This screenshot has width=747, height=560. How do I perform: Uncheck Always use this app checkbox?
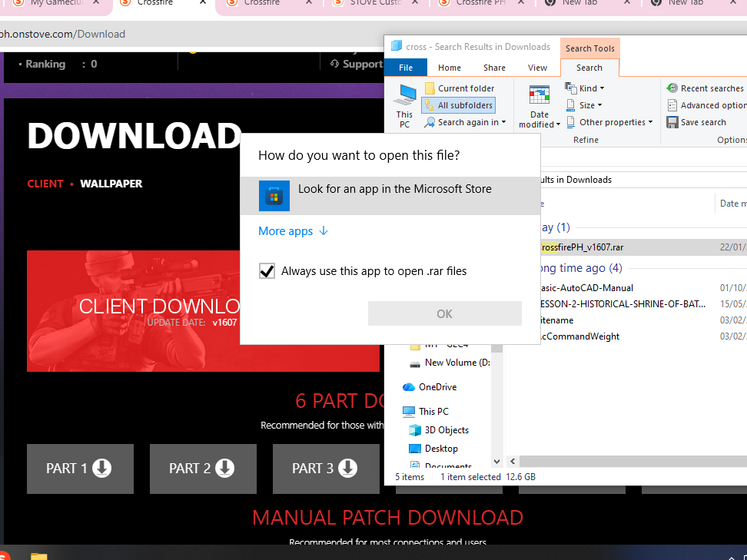point(267,271)
